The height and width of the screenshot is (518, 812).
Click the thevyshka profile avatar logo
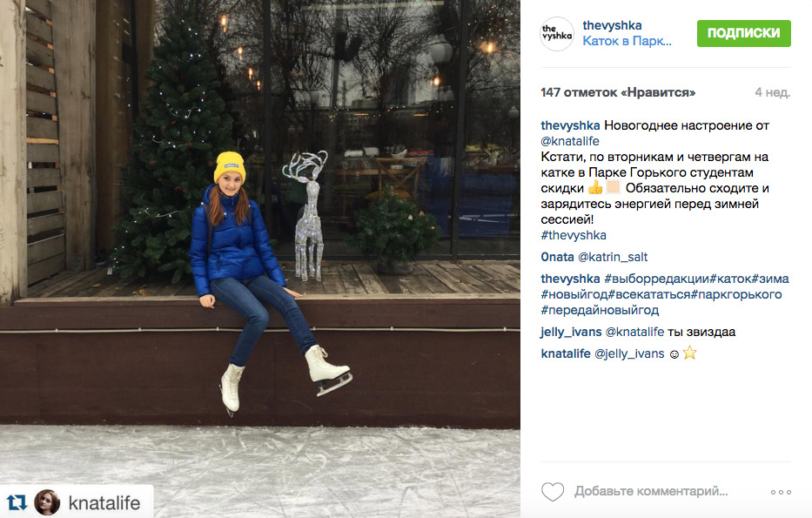click(x=557, y=34)
